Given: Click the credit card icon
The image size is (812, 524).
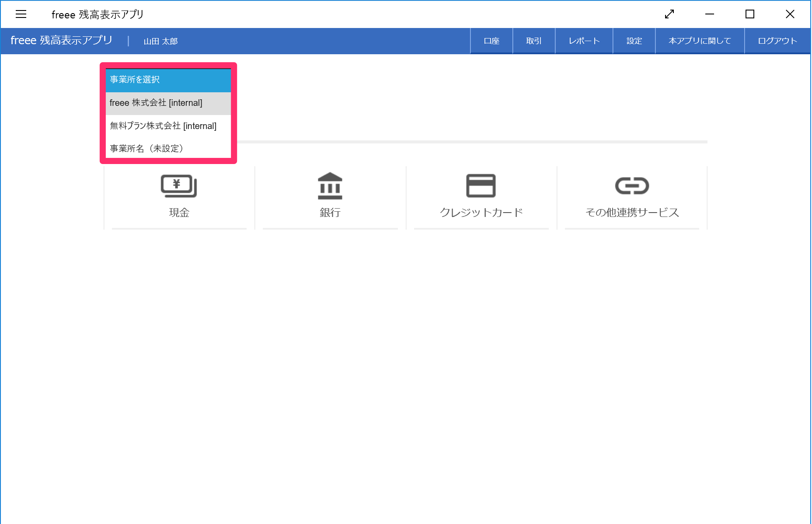Looking at the screenshot, I should click(481, 186).
